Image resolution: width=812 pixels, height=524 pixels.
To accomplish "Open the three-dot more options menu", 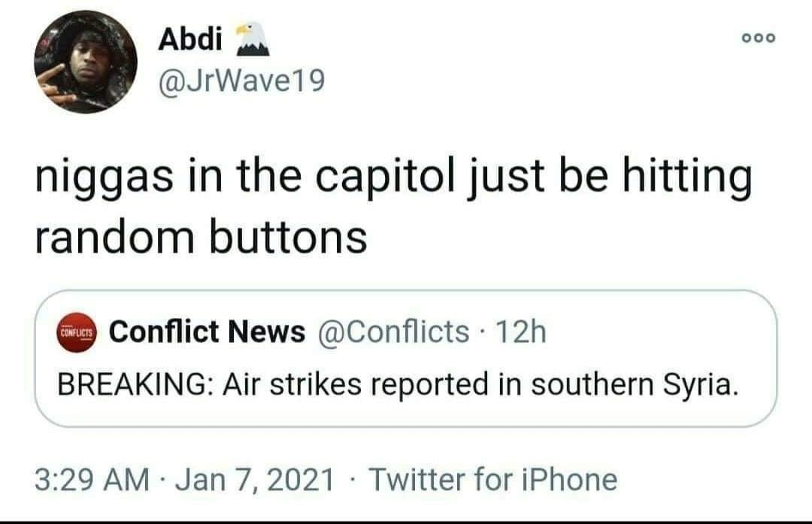I will [x=759, y=38].
